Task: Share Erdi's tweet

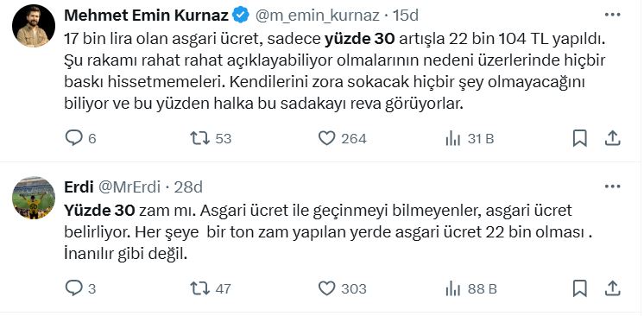Action: pos(612,289)
